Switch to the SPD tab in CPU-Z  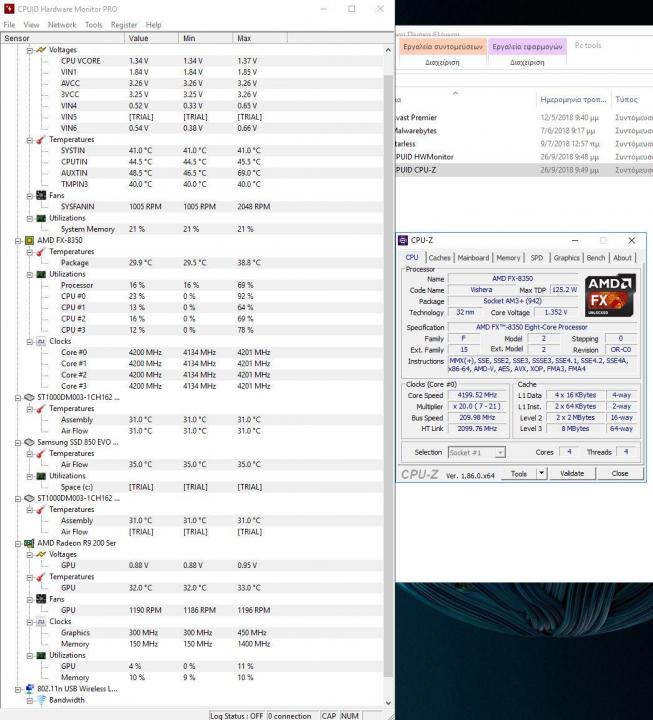[536, 258]
